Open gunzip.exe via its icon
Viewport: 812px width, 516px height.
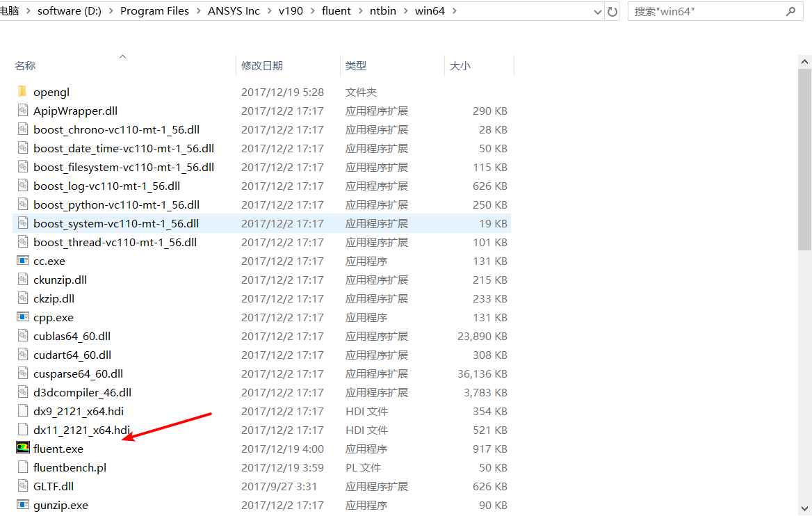tap(22, 505)
